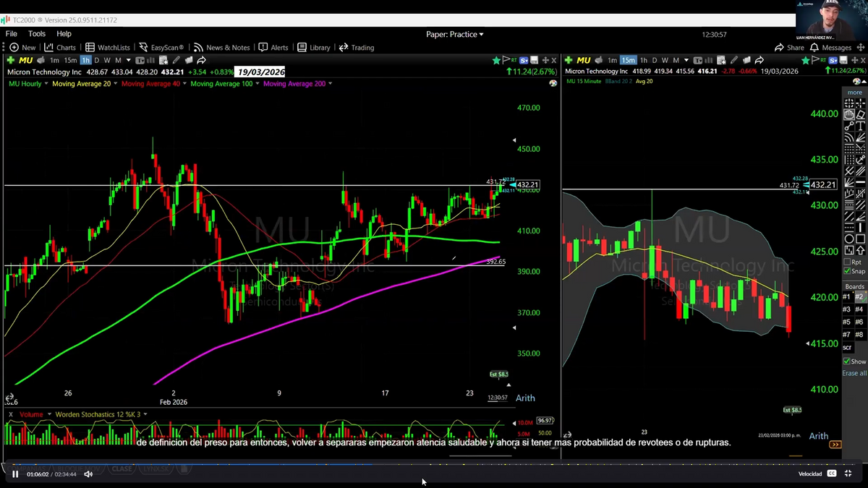The image size is (868, 488).
Task: Click more in drawing tools palette
Action: [x=855, y=93]
